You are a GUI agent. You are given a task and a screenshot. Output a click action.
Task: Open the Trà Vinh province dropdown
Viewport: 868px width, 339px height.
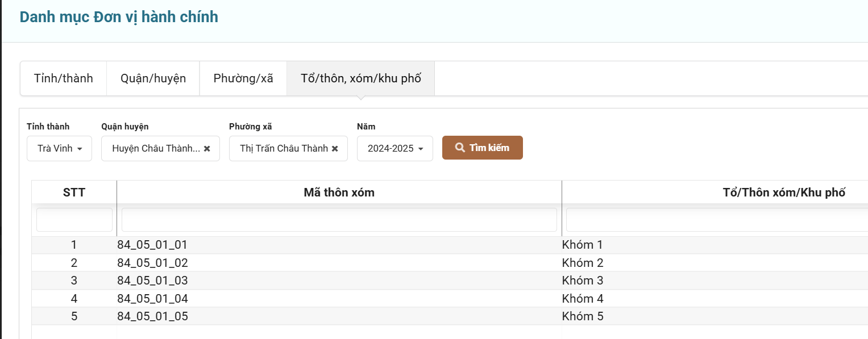60,149
